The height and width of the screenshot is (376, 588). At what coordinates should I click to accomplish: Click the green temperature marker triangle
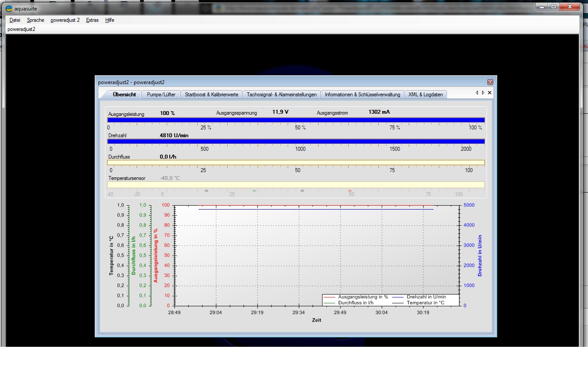click(x=255, y=190)
